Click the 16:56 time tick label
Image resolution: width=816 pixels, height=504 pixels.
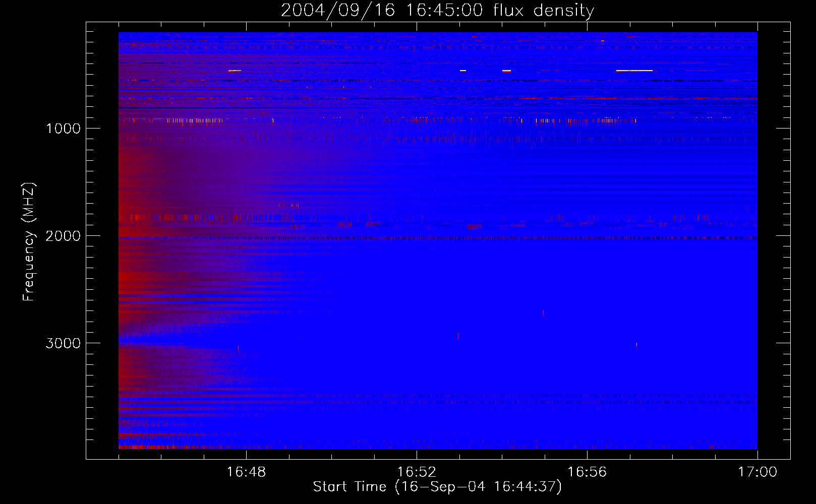tap(587, 472)
